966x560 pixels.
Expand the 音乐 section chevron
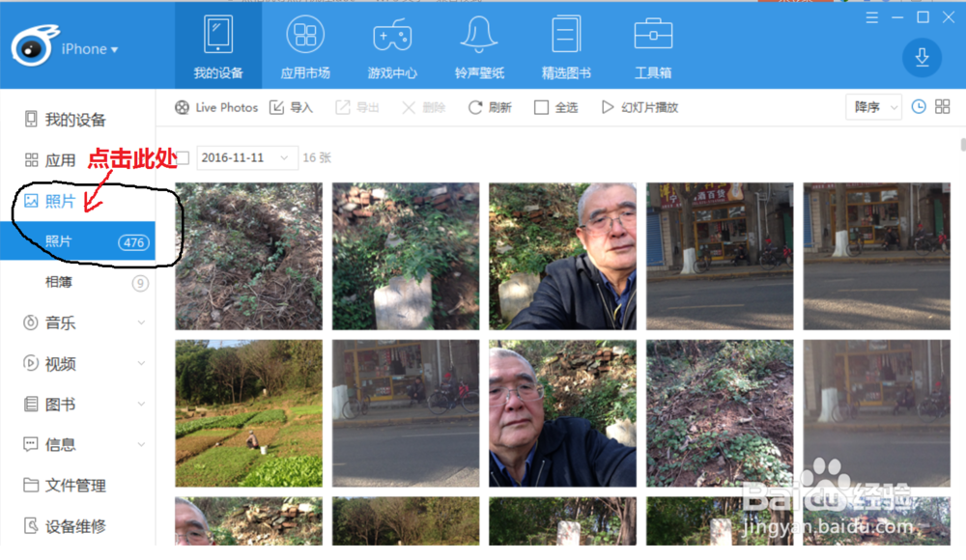pyautogui.click(x=141, y=322)
